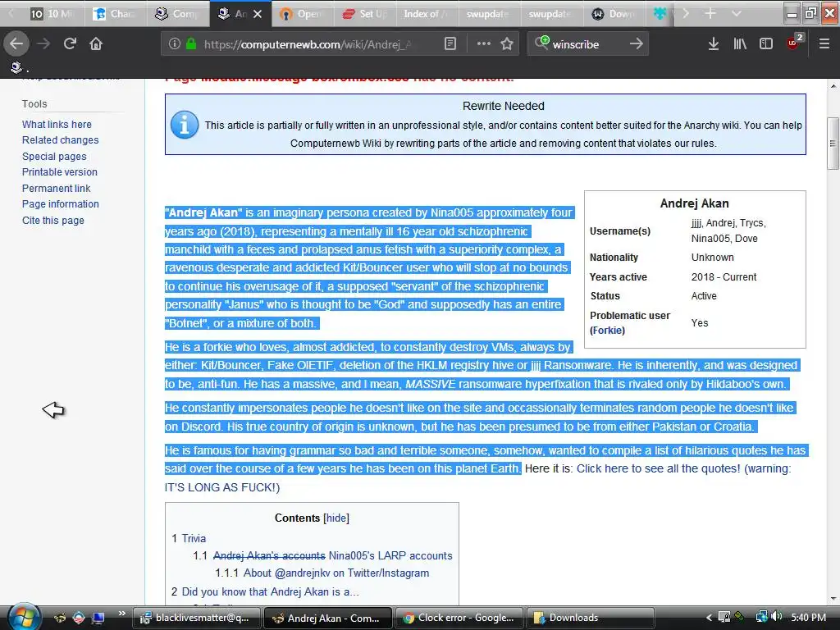Submit the winscribe search with the arrow
The width and height of the screenshot is (840, 630).
[x=636, y=43]
